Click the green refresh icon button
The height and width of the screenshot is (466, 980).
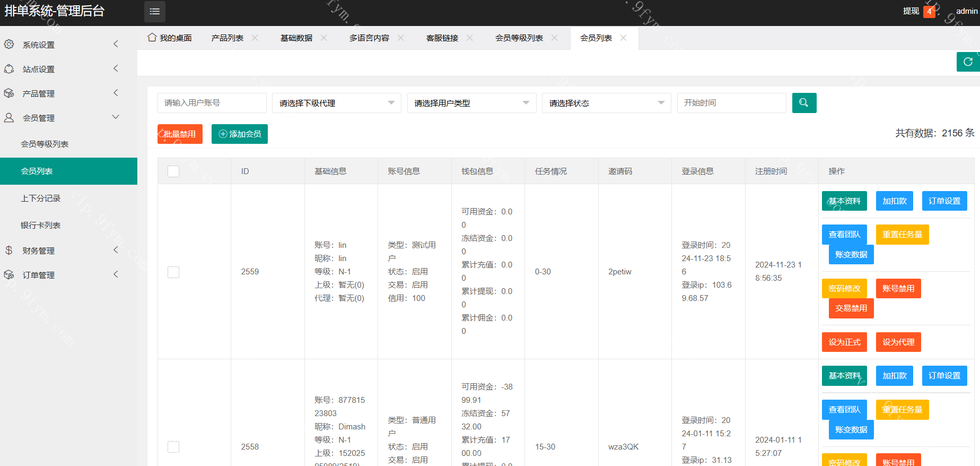point(968,62)
